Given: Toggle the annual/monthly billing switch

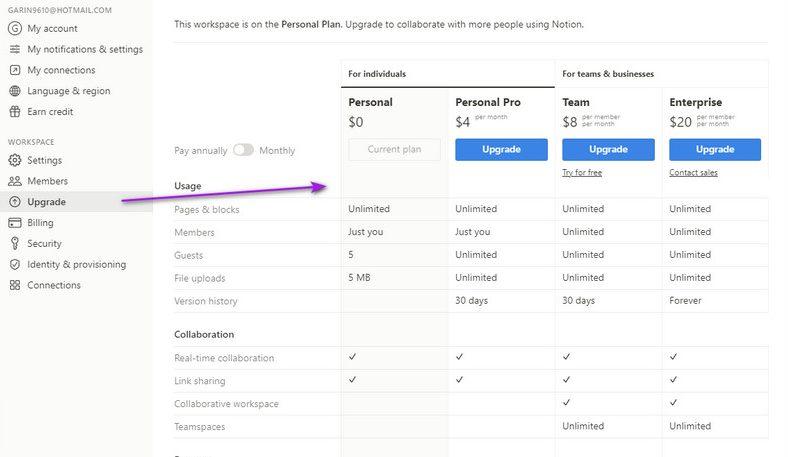Looking at the screenshot, I should [x=243, y=150].
